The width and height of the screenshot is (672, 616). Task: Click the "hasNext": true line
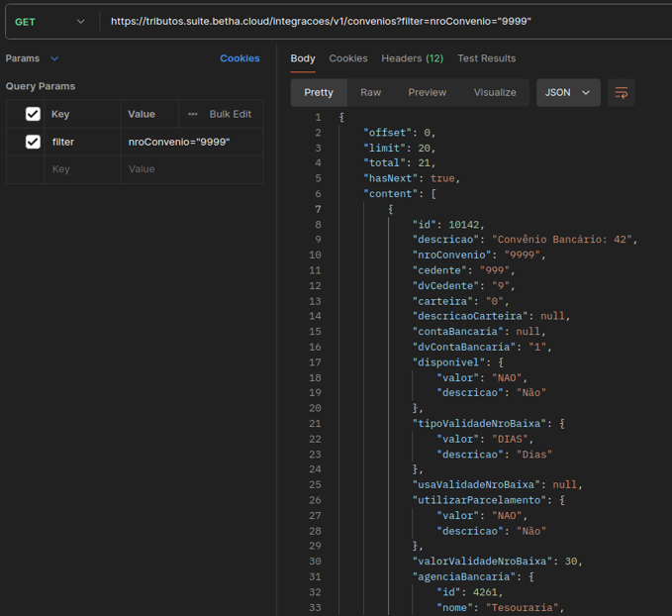[x=412, y=178]
